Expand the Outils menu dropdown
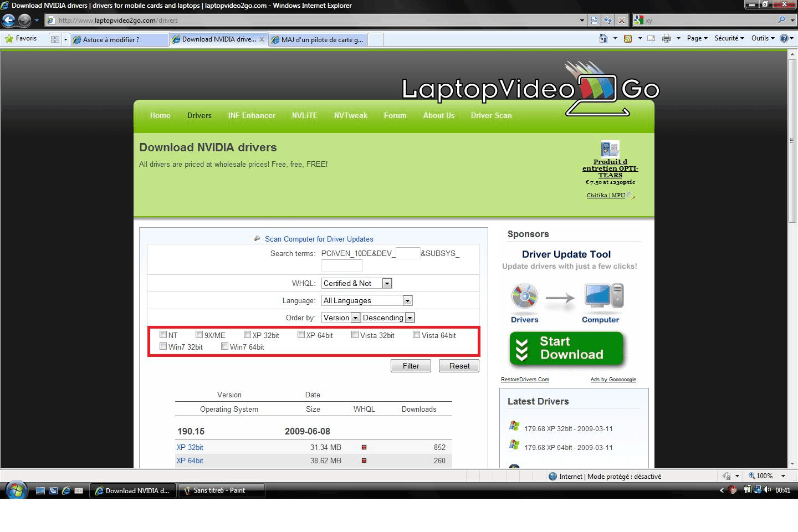Screen dimensions: 798x532 (763, 38)
